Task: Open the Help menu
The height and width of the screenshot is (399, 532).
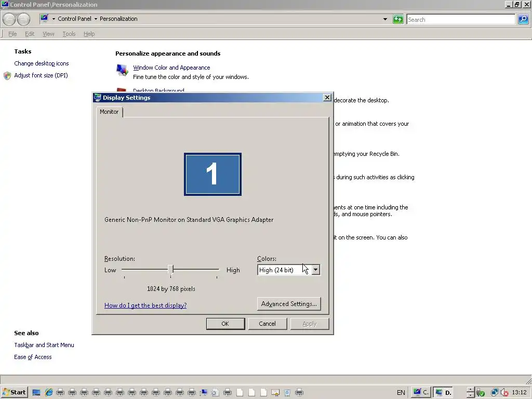Action: [x=89, y=34]
